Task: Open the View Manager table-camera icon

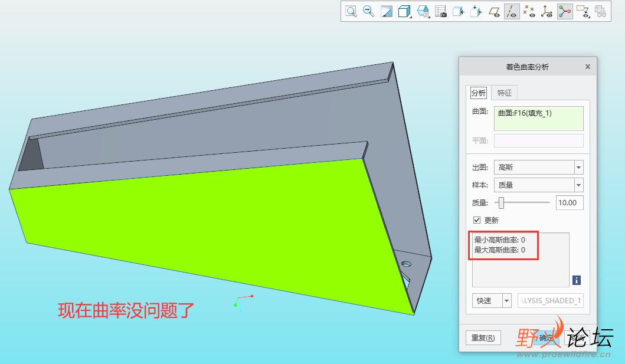Action: point(440,11)
